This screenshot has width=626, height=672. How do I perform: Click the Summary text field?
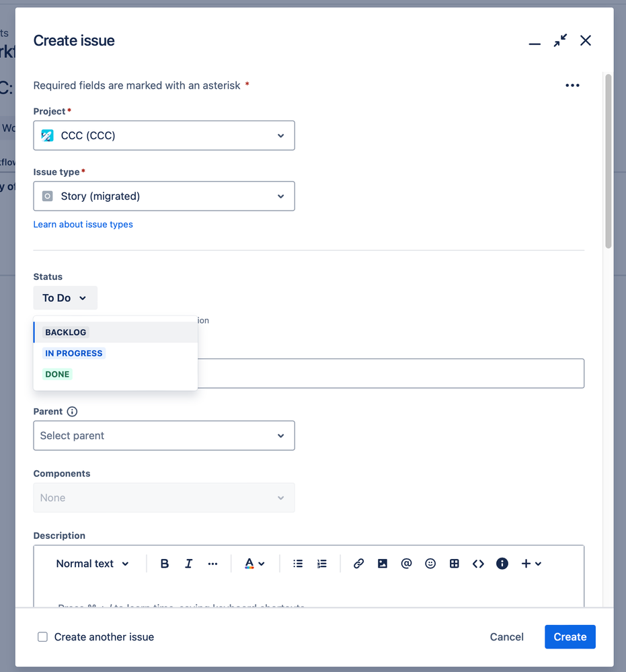[x=391, y=373]
